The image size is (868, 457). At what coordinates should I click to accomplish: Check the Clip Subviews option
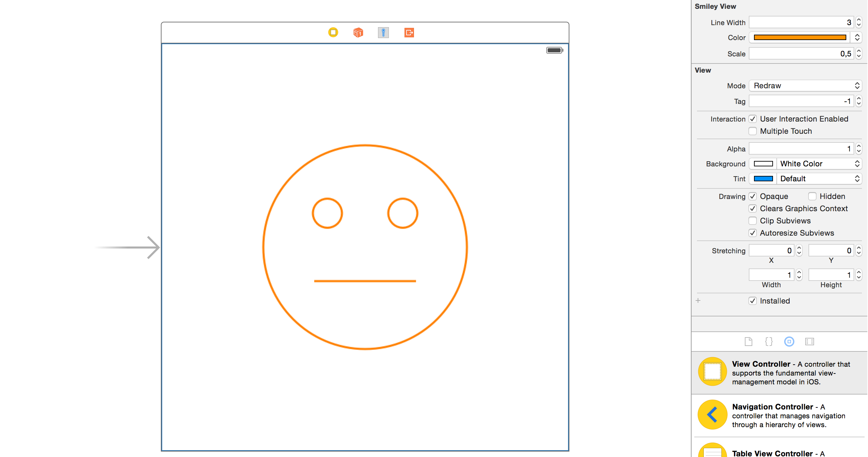[x=753, y=221]
